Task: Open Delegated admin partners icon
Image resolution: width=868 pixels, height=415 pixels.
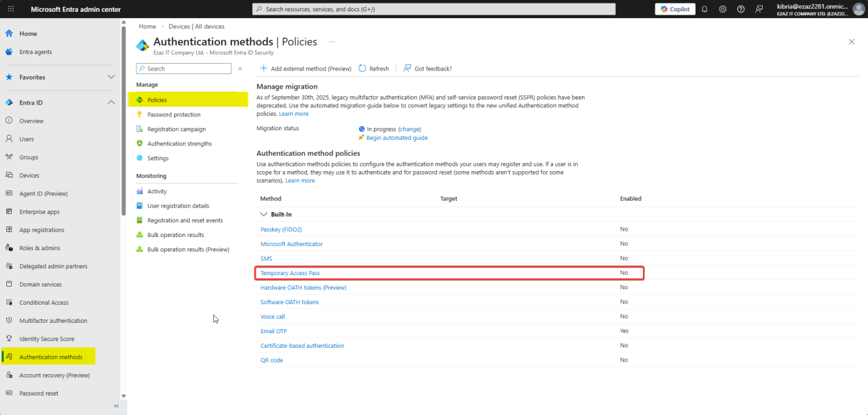Action: click(x=9, y=266)
